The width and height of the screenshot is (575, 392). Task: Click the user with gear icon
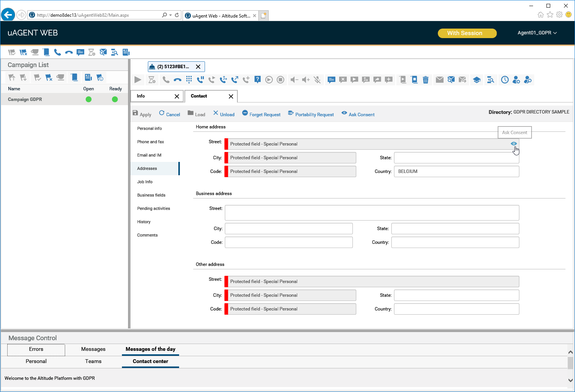[516, 80]
